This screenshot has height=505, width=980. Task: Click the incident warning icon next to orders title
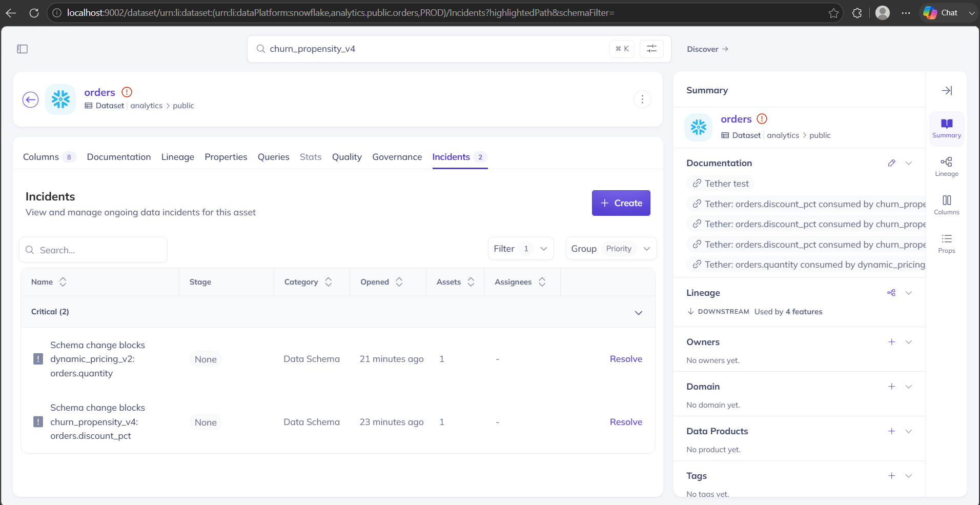[x=127, y=92]
